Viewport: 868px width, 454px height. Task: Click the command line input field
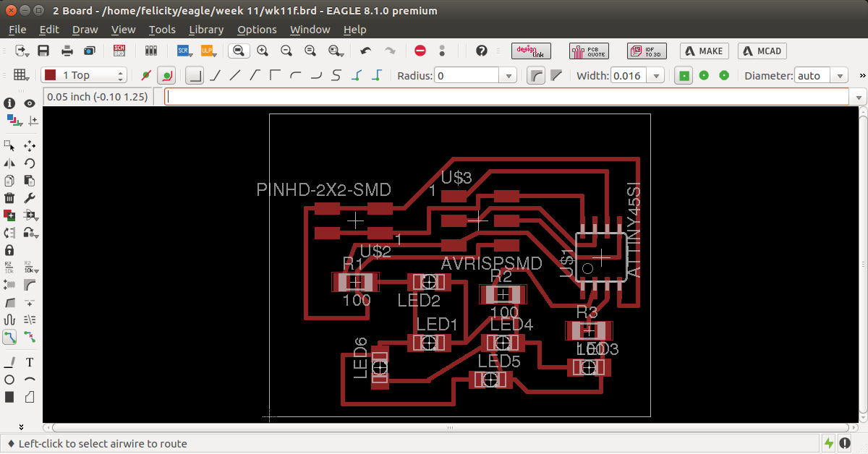point(507,96)
